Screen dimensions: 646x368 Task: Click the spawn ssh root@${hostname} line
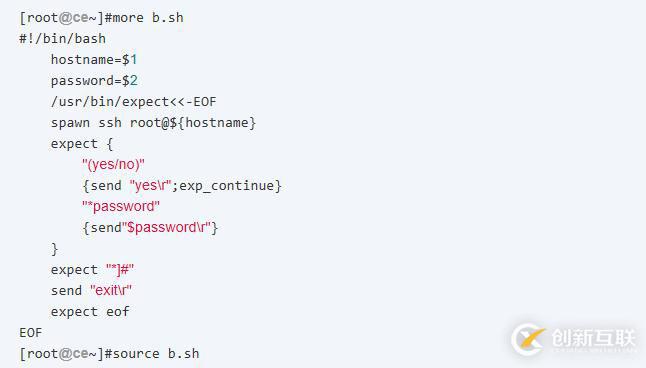(153, 123)
